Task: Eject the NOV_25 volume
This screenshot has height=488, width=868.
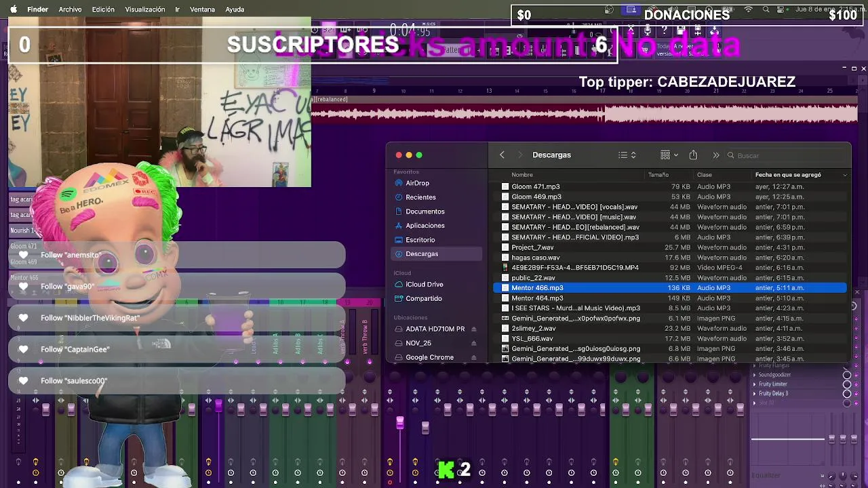Action: click(x=473, y=344)
